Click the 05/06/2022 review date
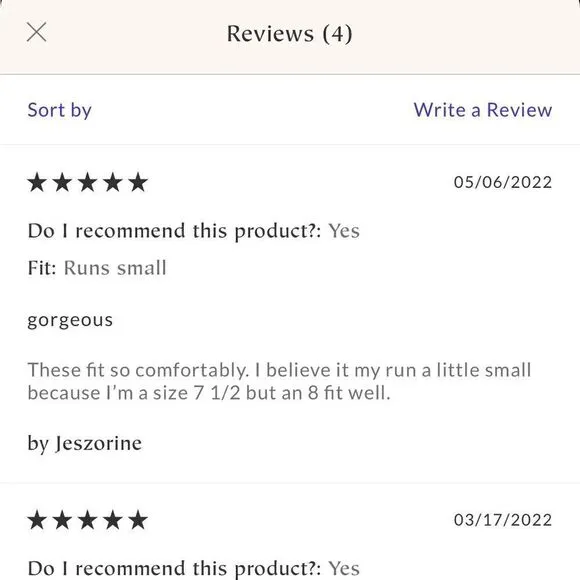 click(x=503, y=182)
